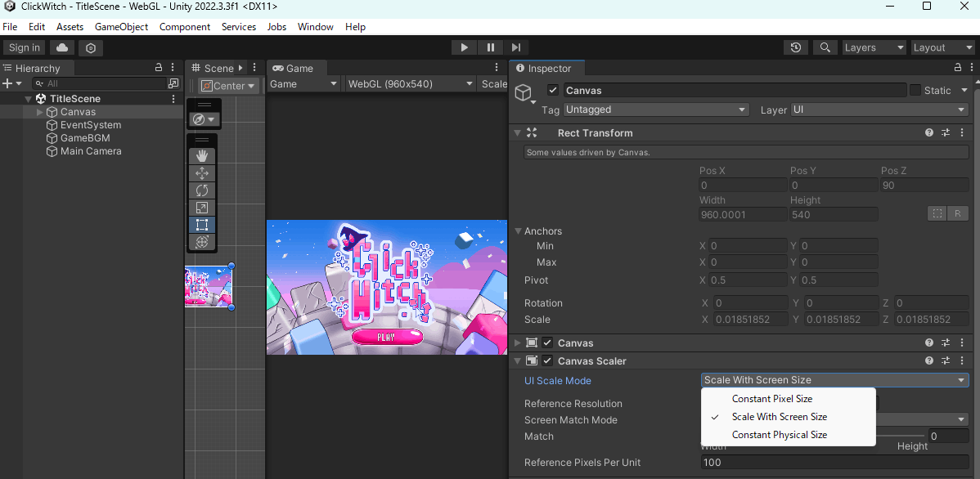Viewport: 980px width, 479px height.
Task: Open the TitleScene options menu in Hierarchy
Action: [173, 99]
